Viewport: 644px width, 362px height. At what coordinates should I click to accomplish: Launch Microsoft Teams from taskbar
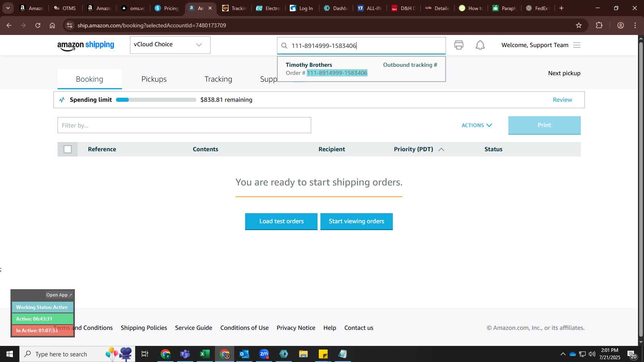(185, 354)
